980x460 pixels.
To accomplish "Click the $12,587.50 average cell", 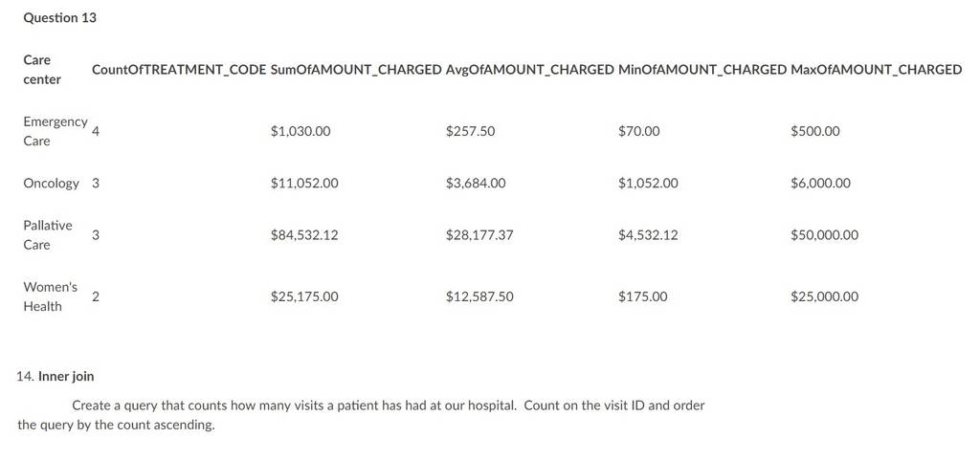I will tap(479, 296).
